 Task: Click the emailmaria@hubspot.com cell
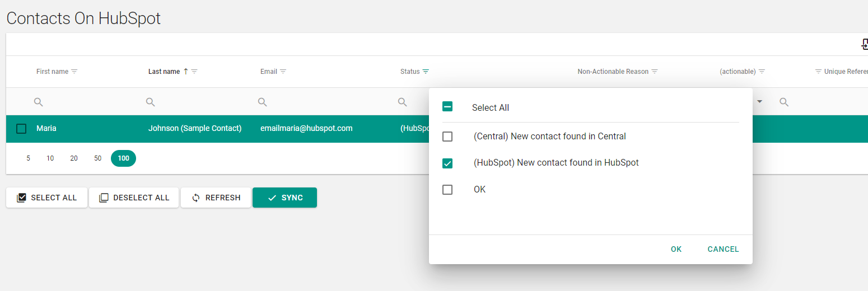[306, 129]
